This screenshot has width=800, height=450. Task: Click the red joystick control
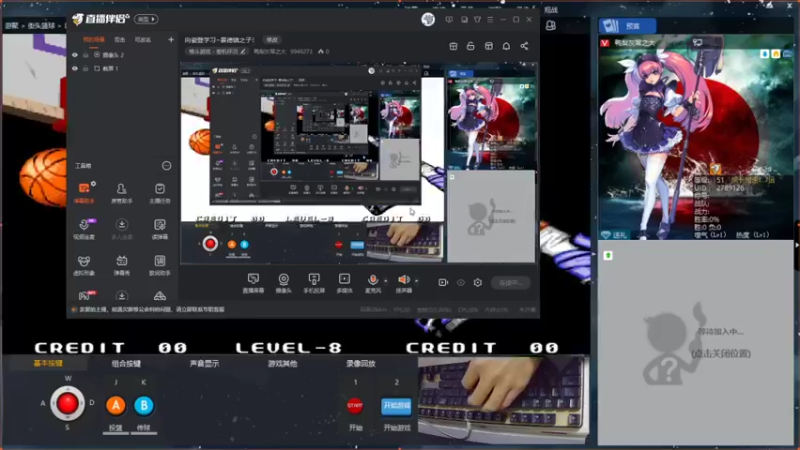pos(67,404)
